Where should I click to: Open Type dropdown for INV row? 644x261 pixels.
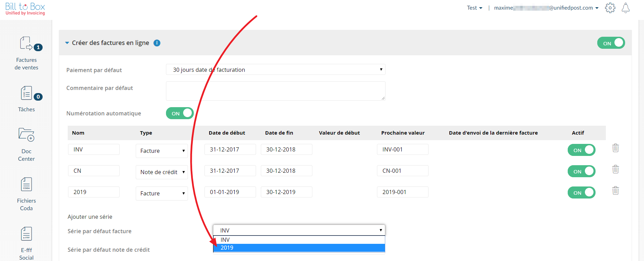click(x=162, y=151)
